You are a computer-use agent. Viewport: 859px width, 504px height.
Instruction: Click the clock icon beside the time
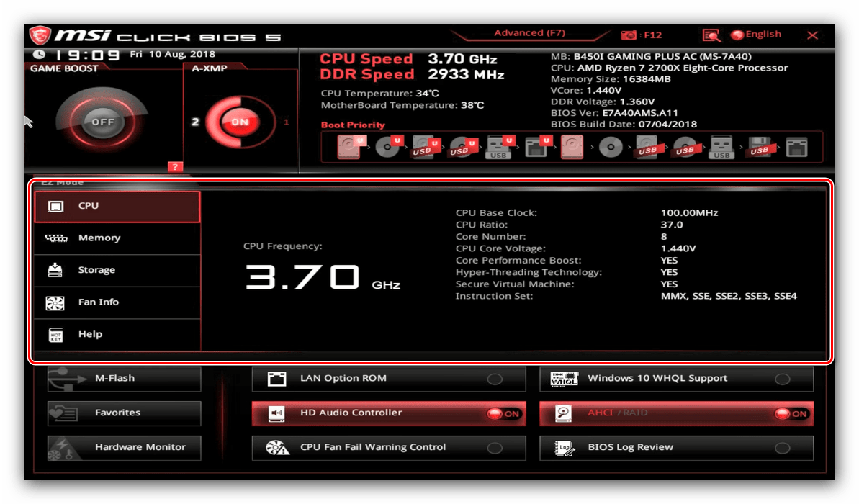pos(39,55)
